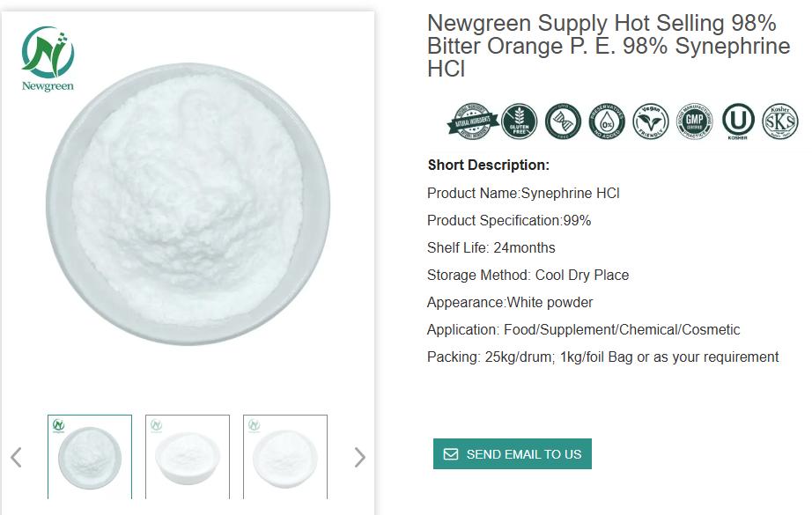812x515 pixels.
Task: Click the envelope icon on the email button
Action: point(451,454)
